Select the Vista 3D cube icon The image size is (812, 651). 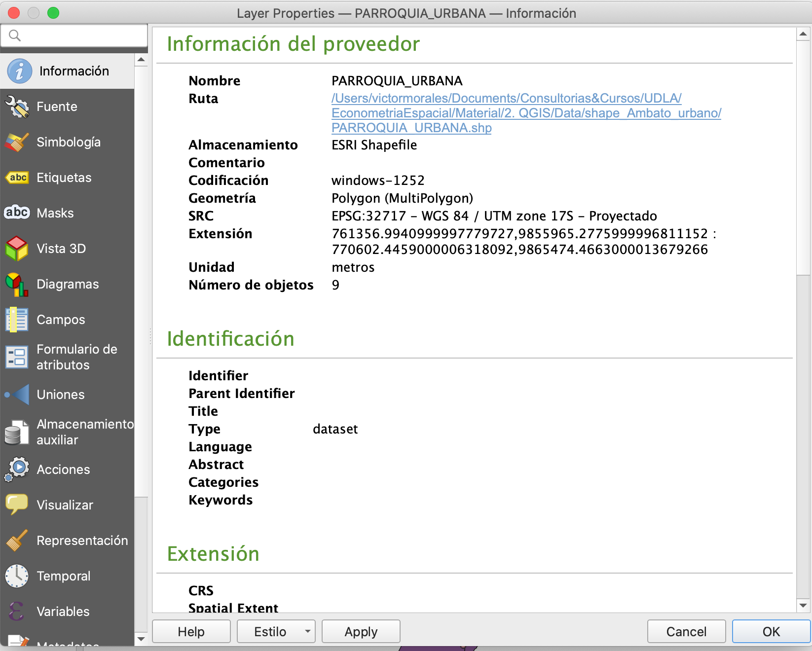pos(17,249)
